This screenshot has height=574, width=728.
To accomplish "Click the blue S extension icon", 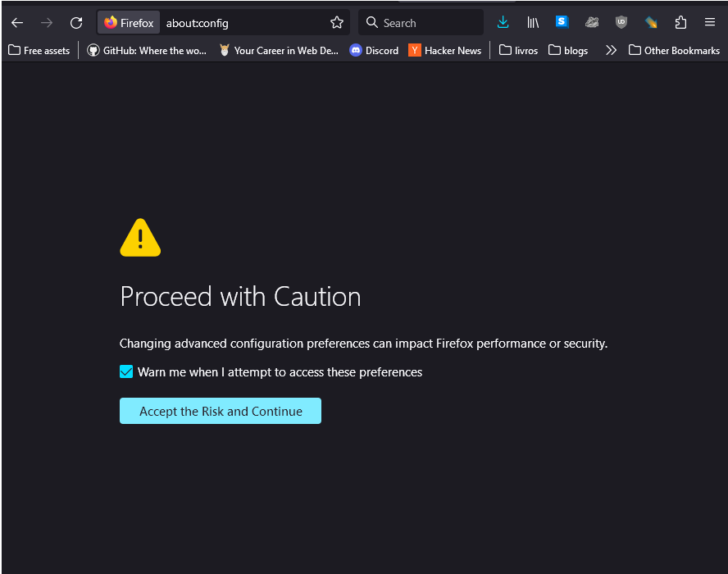I will (x=562, y=22).
